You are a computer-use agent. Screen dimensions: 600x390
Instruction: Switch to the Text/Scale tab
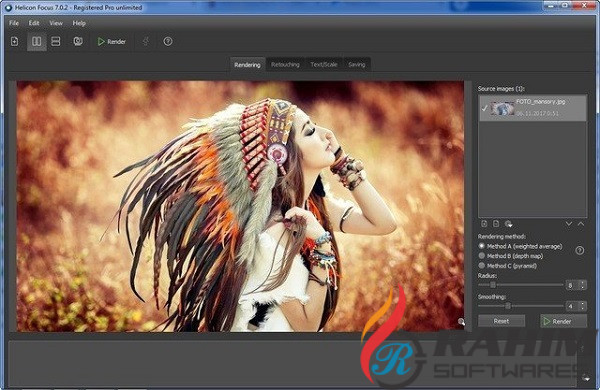point(324,65)
